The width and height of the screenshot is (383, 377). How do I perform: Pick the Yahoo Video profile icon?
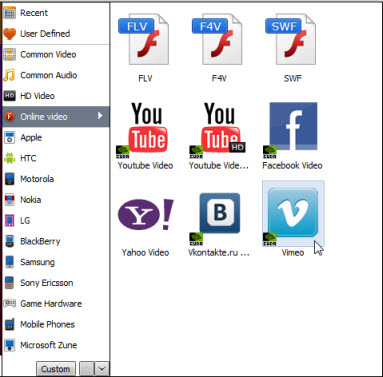pyautogui.click(x=146, y=214)
